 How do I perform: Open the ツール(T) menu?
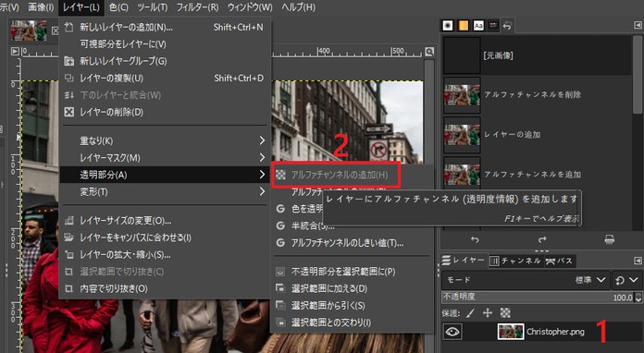click(x=153, y=7)
